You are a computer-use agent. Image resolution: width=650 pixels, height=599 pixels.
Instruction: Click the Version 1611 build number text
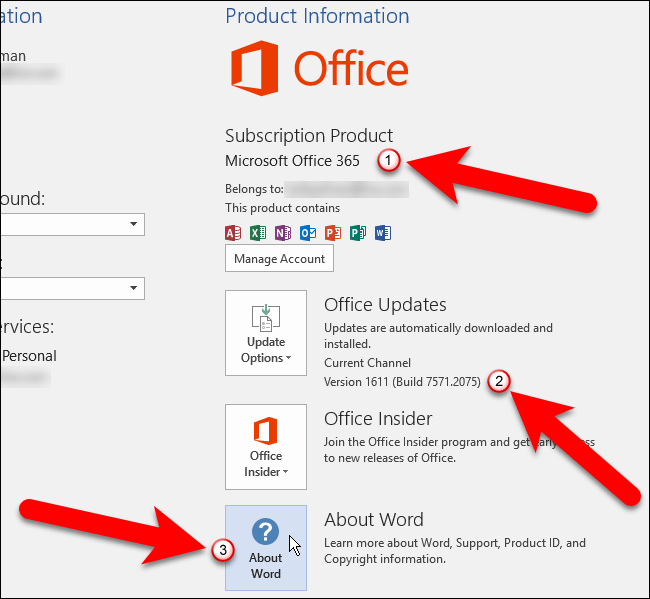click(402, 382)
